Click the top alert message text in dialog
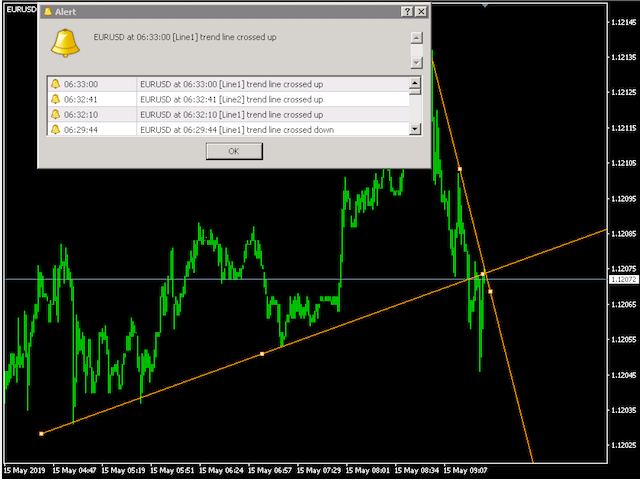Screen dimensions: 640x480 coord(185,37)
